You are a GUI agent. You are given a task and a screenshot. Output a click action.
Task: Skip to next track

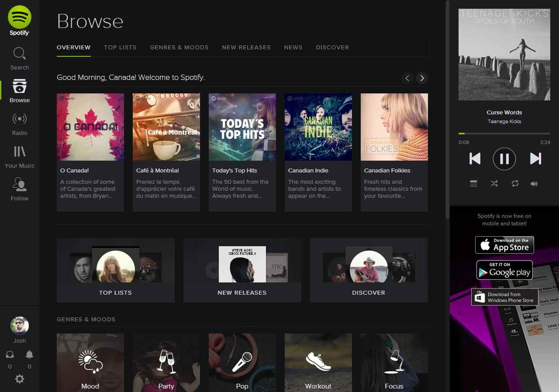[x=535, y=158]
